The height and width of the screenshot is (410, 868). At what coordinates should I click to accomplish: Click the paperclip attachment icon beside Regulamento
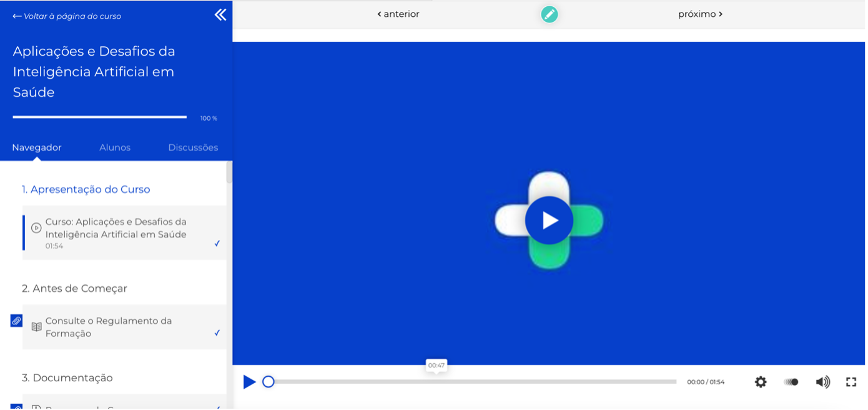16,321
